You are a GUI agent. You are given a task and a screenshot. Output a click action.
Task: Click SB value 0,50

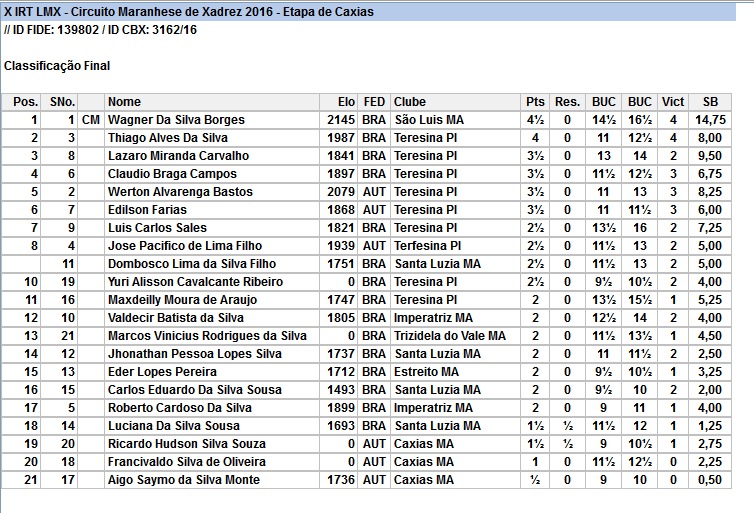[710, 480]
